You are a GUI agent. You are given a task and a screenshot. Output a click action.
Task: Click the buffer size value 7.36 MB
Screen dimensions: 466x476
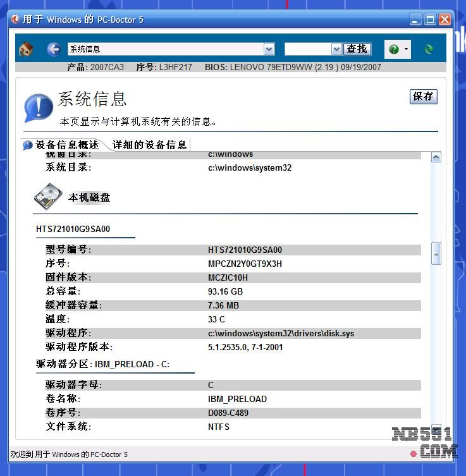223,305
